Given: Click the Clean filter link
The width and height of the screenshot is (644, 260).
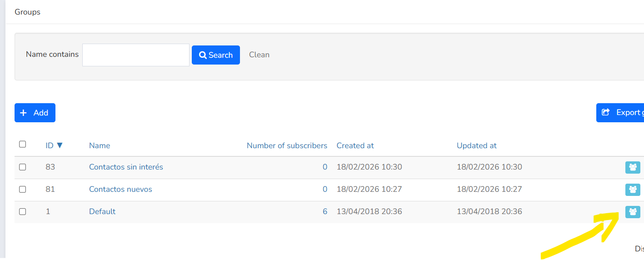Looking at the screenshot, I should pyautogui.click(x=259, y=55).
